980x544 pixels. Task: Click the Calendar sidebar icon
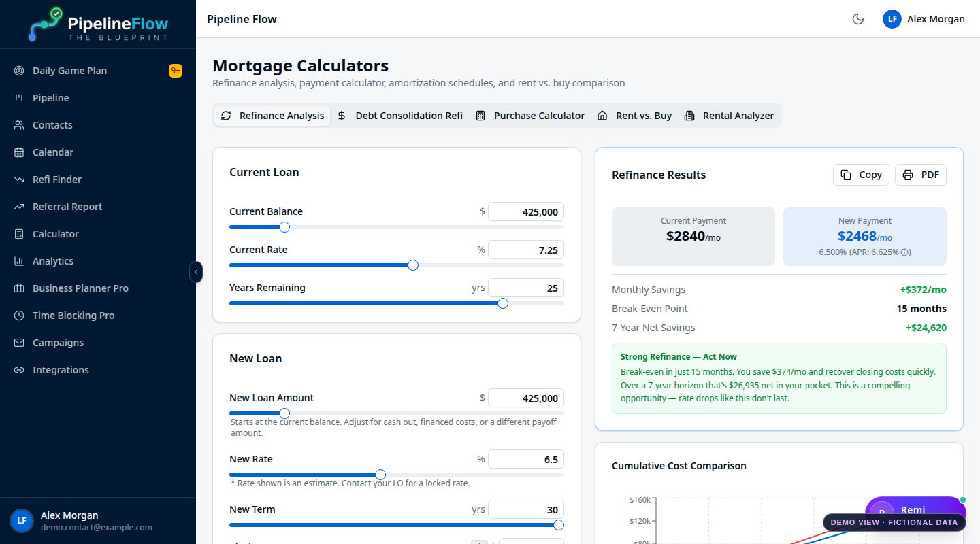pos(19,152)
